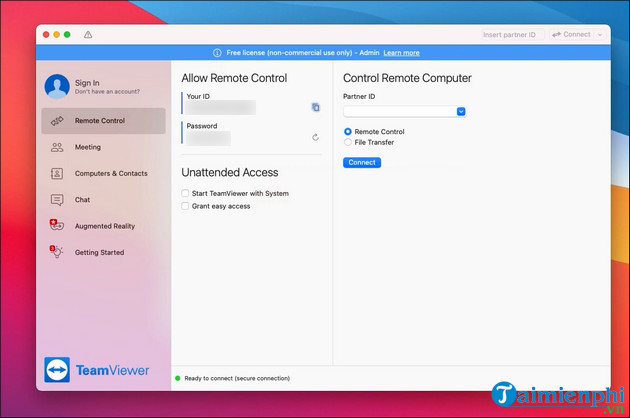The width and height of the screenshot is (630, 418).
Task: Select the Remote Control radio button
Action: (x=348, y=131)
